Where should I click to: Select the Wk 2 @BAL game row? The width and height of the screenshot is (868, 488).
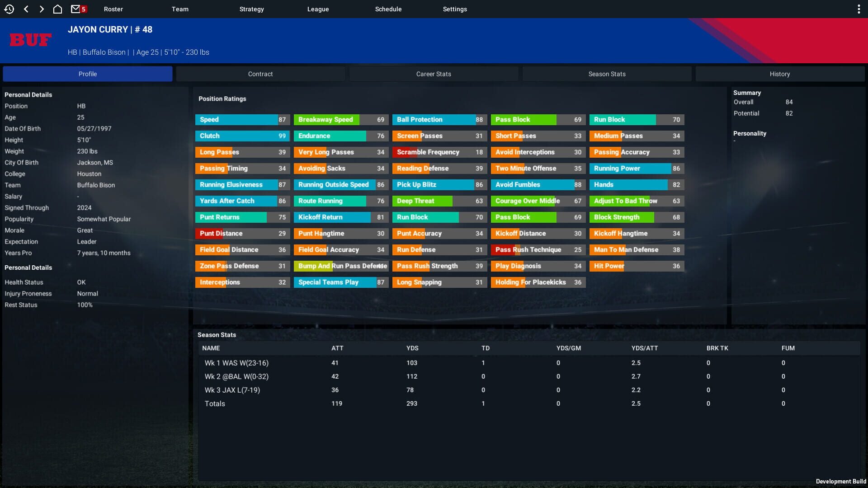236,376
